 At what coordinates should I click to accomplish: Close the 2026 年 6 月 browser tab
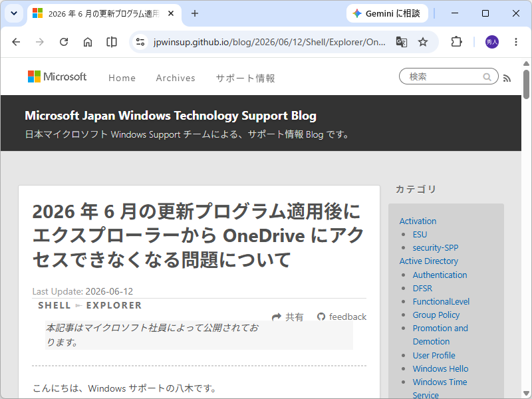(171, 13)
